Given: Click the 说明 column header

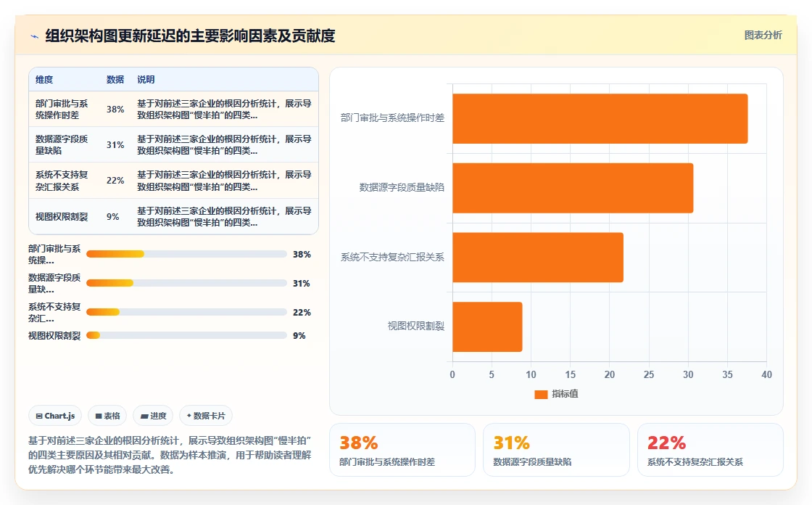Looking at the screenshot, I should 146,79.
